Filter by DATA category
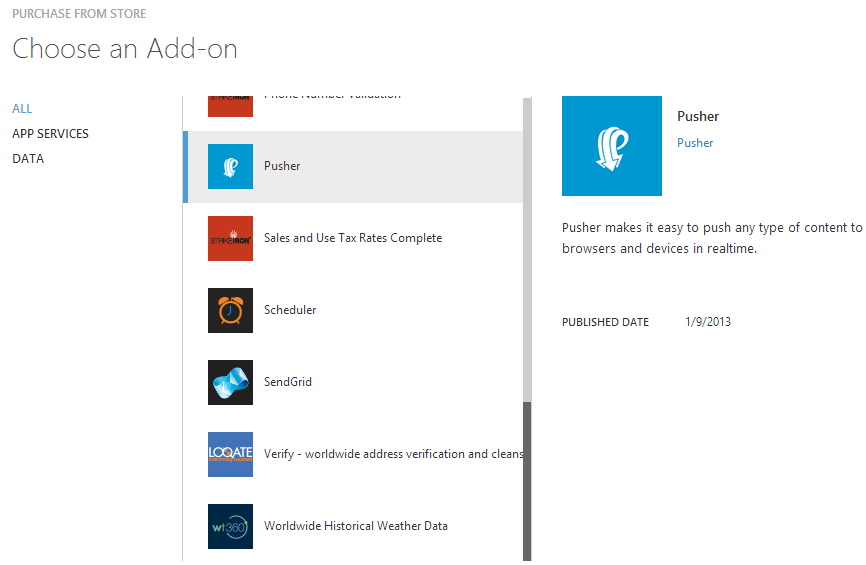This screenshot has height=565, width=866. click(x=28, y=159)
